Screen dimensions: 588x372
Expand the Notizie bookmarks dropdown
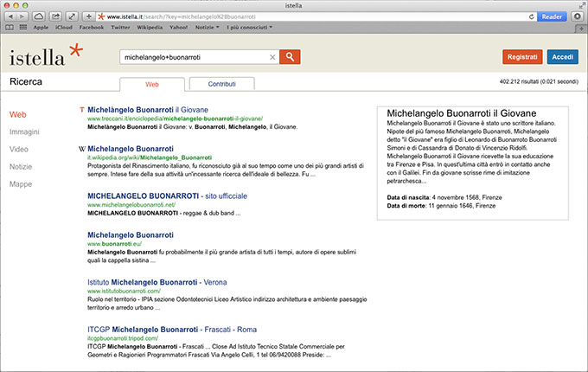pyautogui.click(x=207, y=28)
